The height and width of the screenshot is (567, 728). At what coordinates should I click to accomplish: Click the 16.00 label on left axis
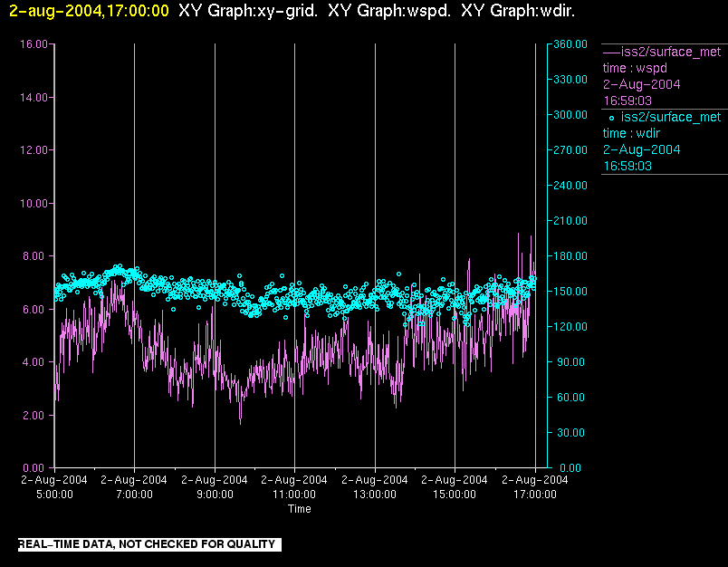click(x=34, y=43)
